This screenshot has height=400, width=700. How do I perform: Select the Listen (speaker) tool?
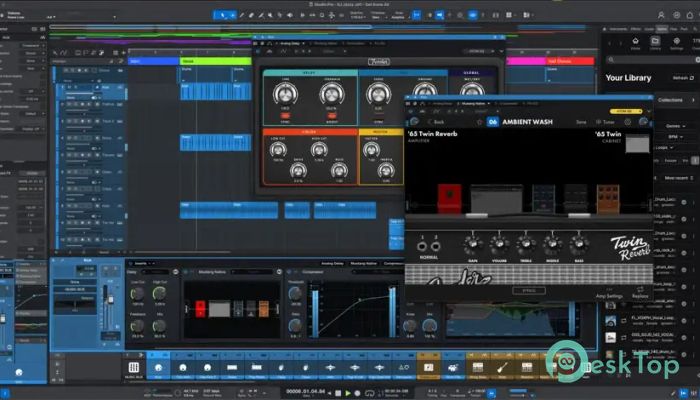(x=290, y=15)
